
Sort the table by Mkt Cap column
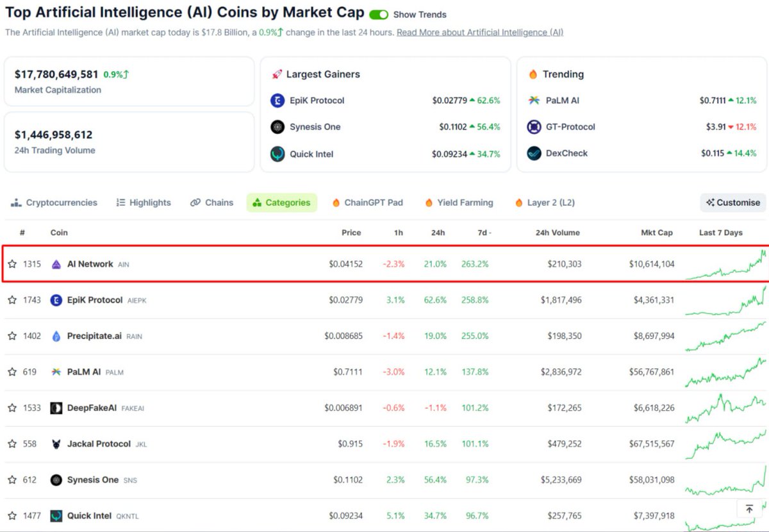coord(657,233)
